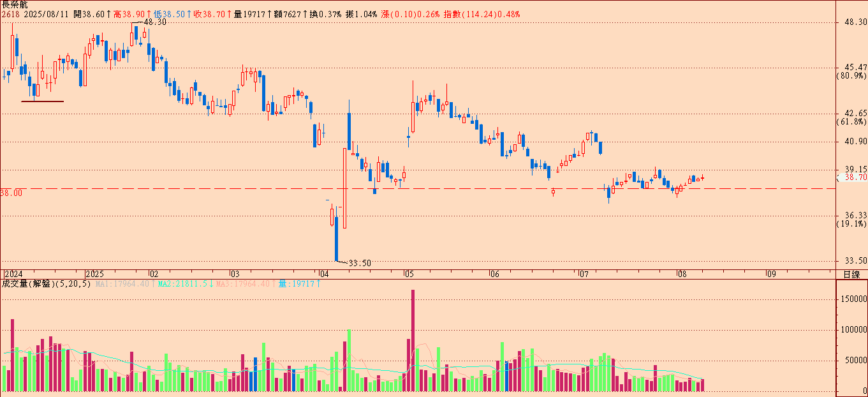Screen dimensions: 868x397
Task: Click the 日線 period selector
Action: [851, 274]
